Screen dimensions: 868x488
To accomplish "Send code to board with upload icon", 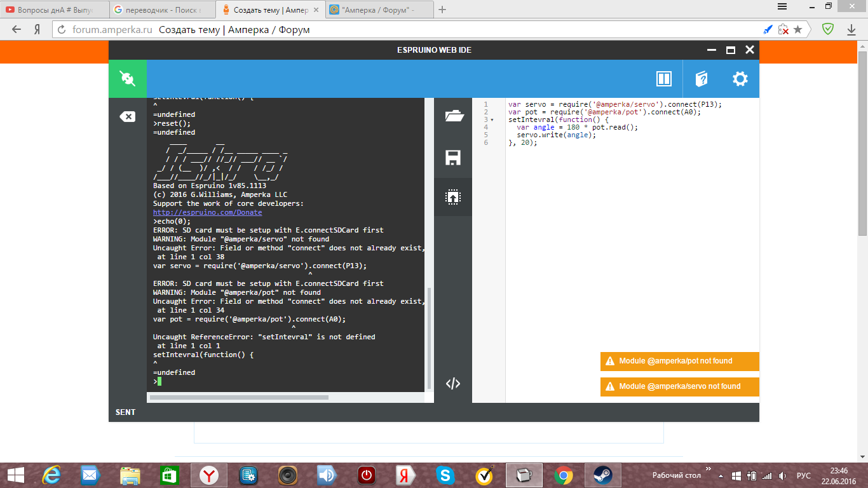I will click(x=453, y=197).
